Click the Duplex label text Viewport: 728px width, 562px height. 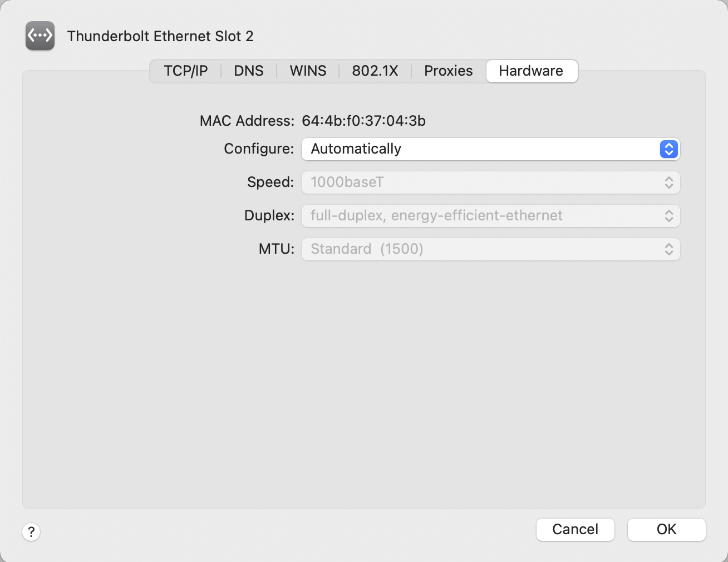[269, 216]
